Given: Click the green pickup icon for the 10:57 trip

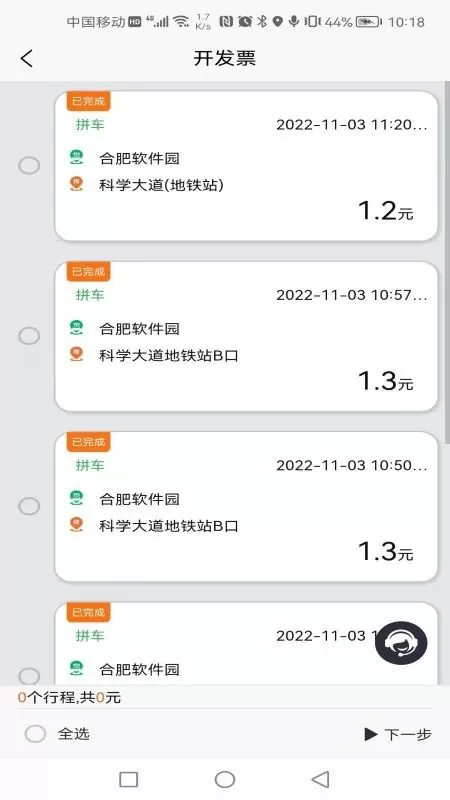Looking at the screenshot, I should pyautogui.click(x=77, y=327).
